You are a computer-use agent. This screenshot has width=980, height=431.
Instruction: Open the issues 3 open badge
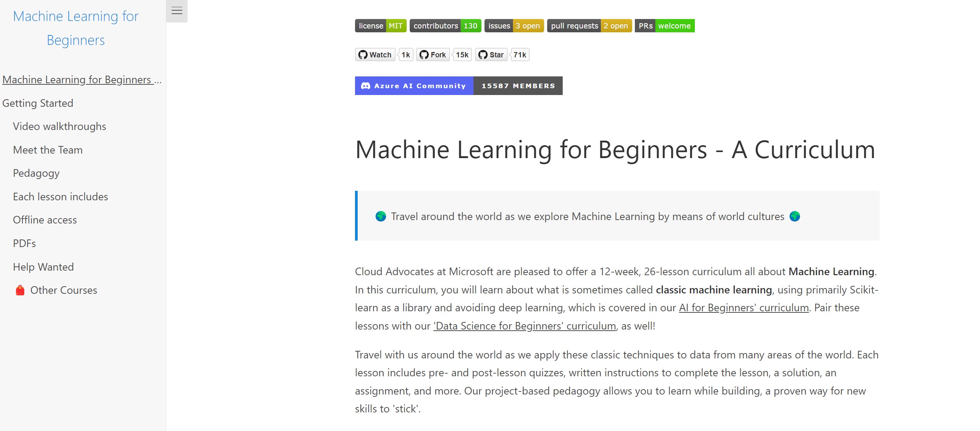(x=514, y=25)
